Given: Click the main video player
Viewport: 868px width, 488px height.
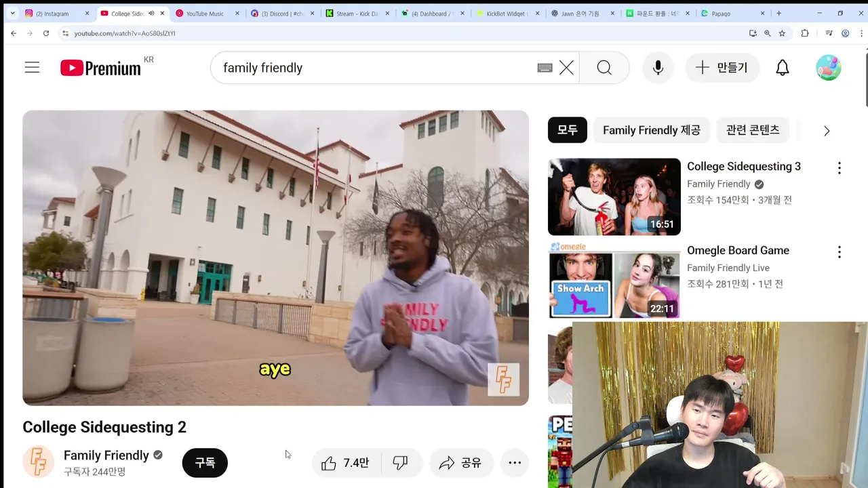Looking at the screenshot, I should pos(275,258).
